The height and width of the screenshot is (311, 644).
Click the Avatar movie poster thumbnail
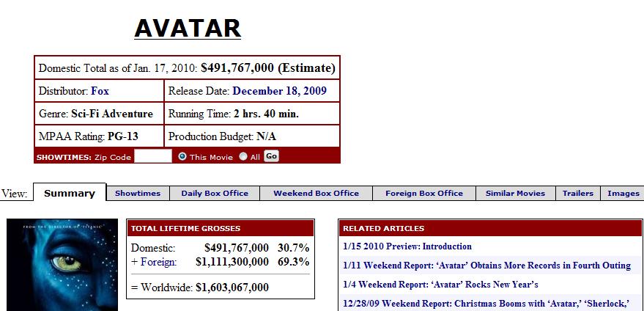coord(62,265)
